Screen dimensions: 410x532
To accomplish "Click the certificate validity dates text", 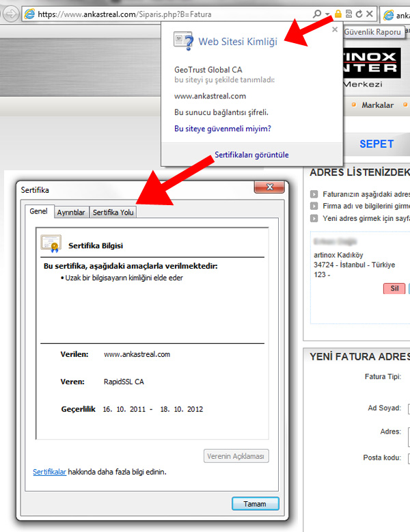I will pyautogui.click(x=152, y=409).
